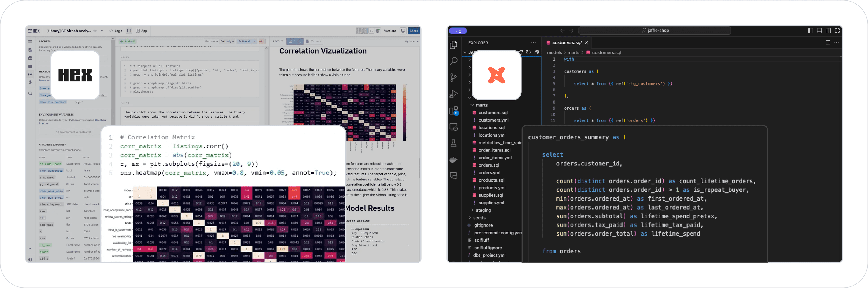Open the Extensions view with badge
This screenshot has width=868, height=288.
[453, 111]
